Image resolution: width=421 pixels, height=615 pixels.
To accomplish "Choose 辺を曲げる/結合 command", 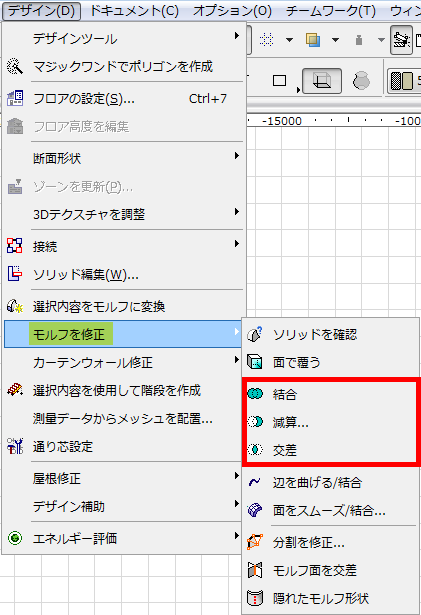I will (x=317, y=482).
